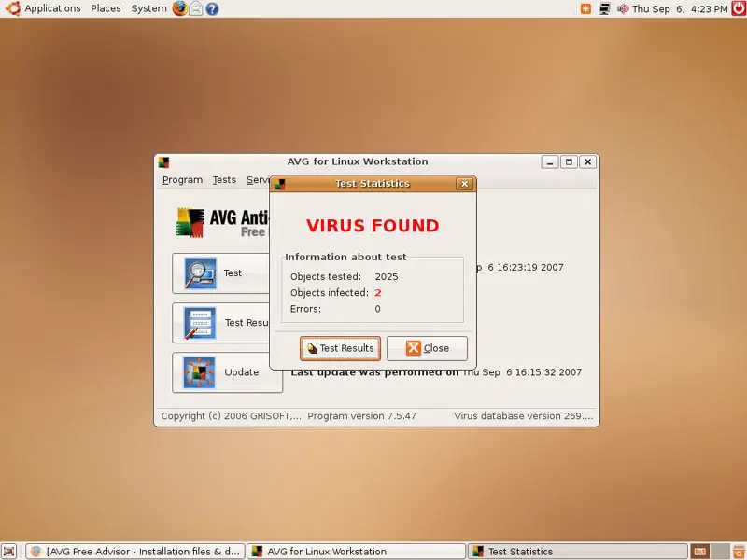The width and height of the screenshot is (747, 560).
Task: Launch Firefox from the top panel
Action: pyautogui.click(x=179, y=8)
